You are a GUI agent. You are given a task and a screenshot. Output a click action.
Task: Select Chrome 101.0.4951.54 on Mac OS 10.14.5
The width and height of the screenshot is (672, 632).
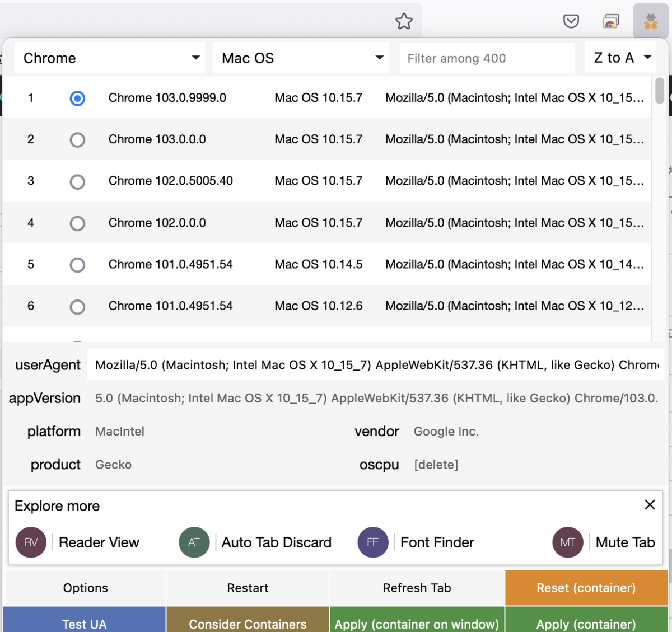coord(77,265)
